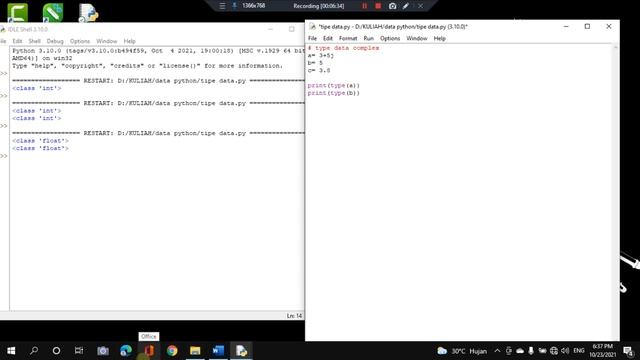Click the recorder microphone icon

click(235, 5)
